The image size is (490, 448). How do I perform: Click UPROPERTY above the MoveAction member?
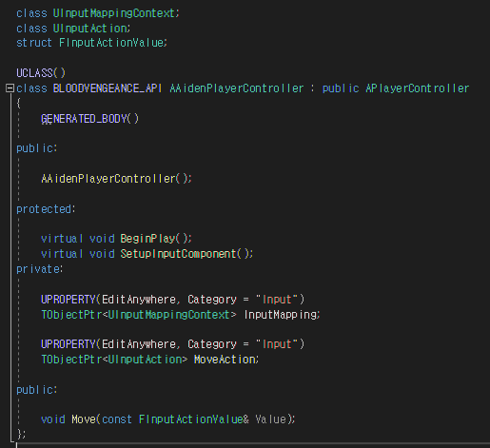pos(69,344)
